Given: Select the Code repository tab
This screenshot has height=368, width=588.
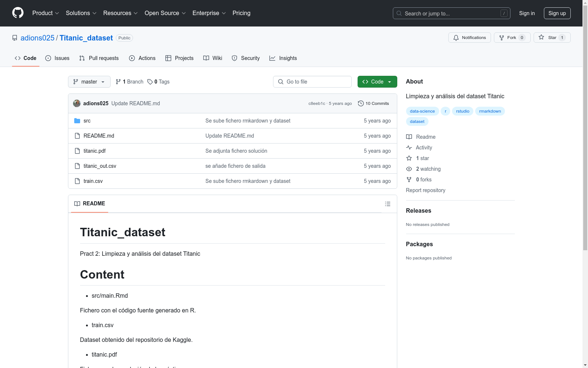Looking at the screenshot, I should tap(26, 58).
